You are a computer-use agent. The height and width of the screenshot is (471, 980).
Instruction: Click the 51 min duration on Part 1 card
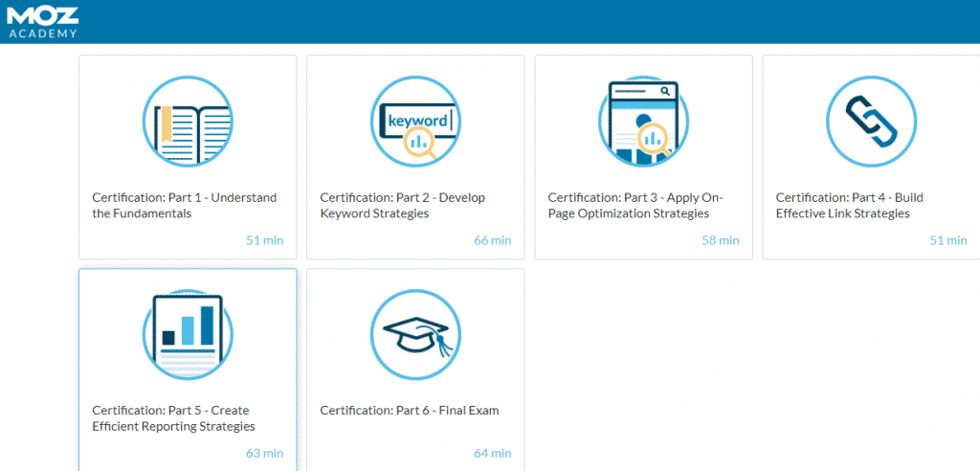coord(264,240)
